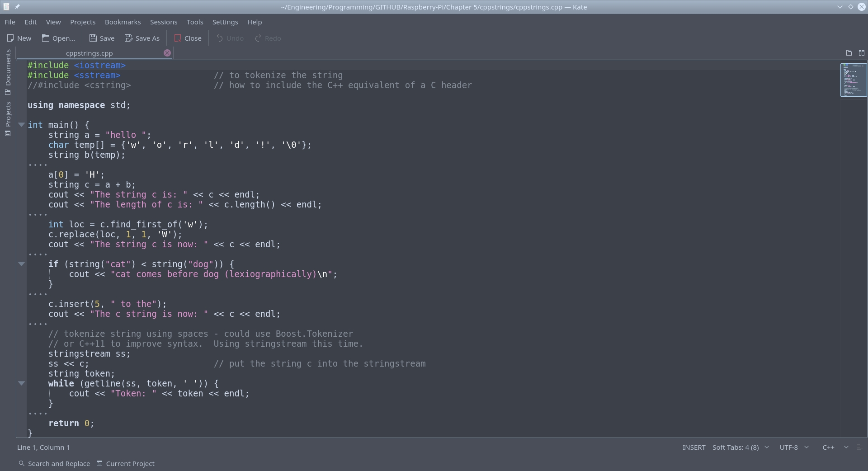Close the document with the red Close icon
868x471 pixels.
[x=178, y=38]
